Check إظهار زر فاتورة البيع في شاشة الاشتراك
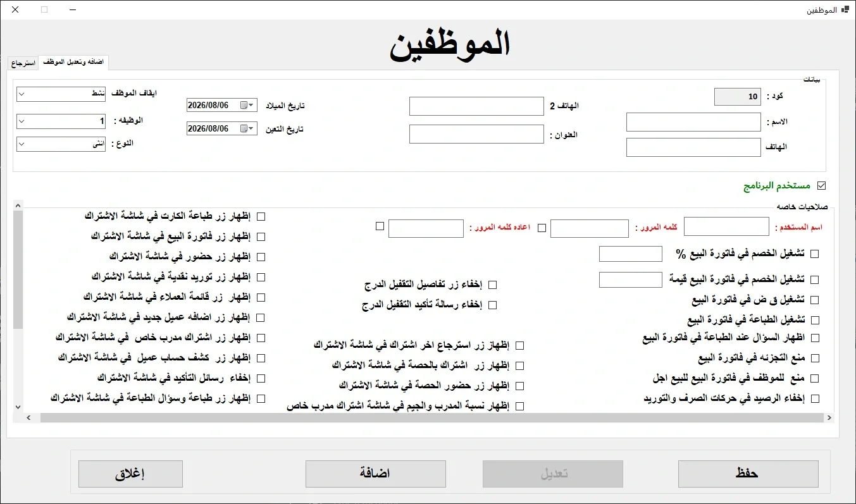856x504 pixels. (x=261, y=237)
